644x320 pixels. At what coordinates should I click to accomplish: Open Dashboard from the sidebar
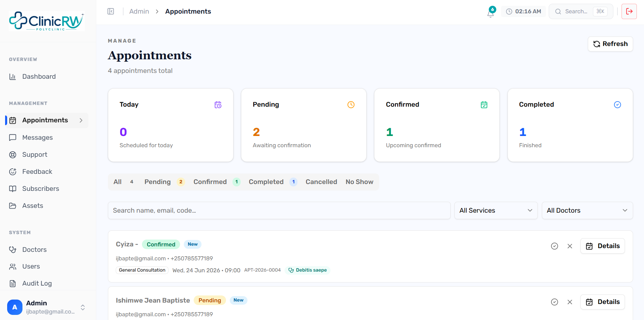click(x=47, y=77)
